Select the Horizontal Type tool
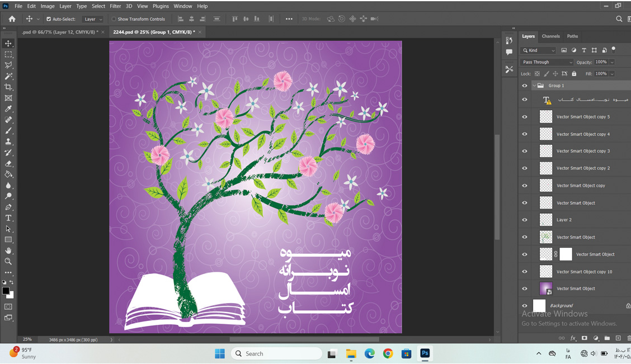The height and width of the screenshot is (364, 631). pos(8,218)
